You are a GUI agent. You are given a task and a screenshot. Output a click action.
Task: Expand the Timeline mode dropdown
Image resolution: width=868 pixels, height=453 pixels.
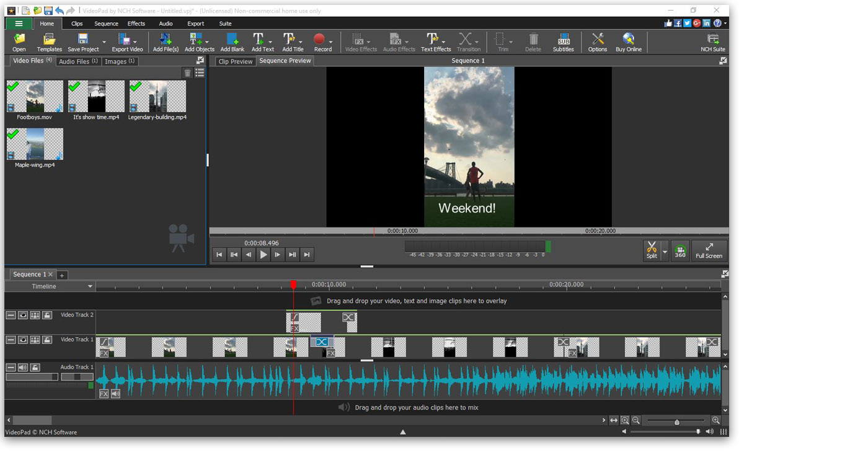pyautogui.click(x=90, y=286)
